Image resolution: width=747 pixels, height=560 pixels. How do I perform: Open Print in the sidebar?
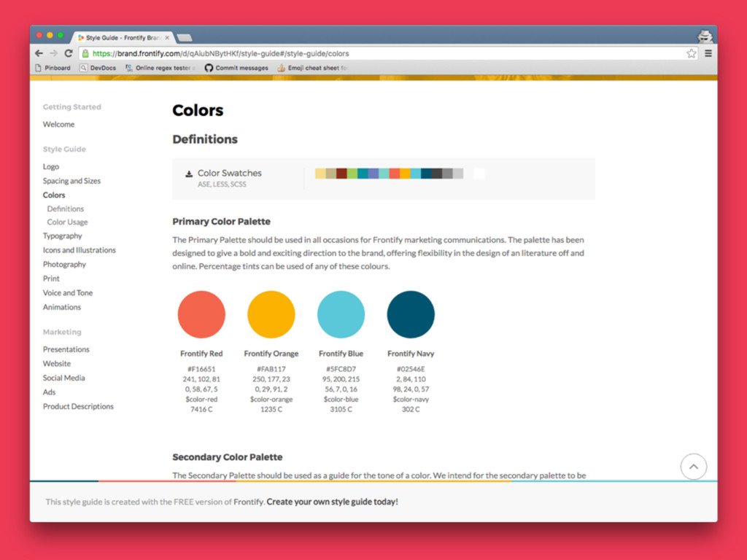pyautogui.click(x=51, y=279)
